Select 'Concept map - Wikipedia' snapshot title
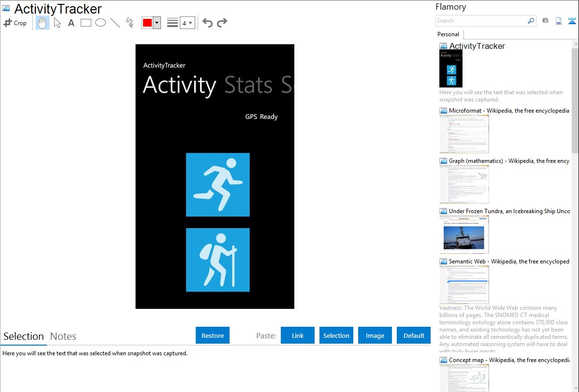This screenshot has height=392, width=579. tap(509, 360)
